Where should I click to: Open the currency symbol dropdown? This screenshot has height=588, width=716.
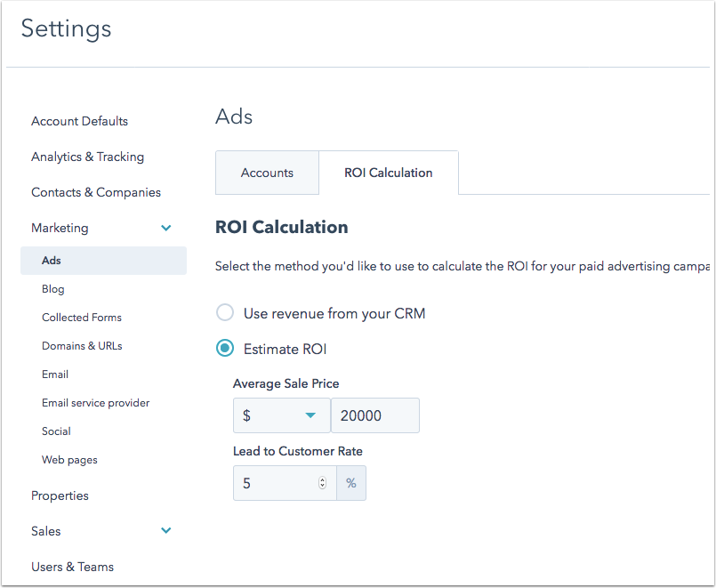[x=281, y=415]
